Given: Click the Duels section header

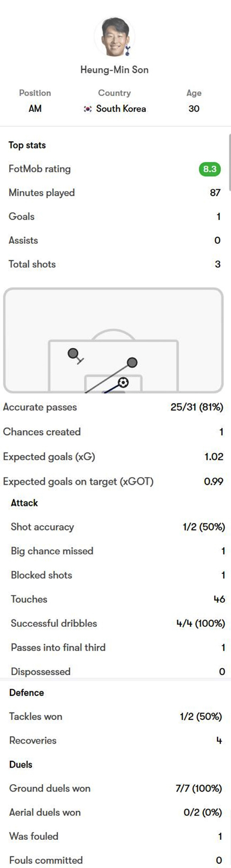Looking at the screenshot, I should 20,765.
